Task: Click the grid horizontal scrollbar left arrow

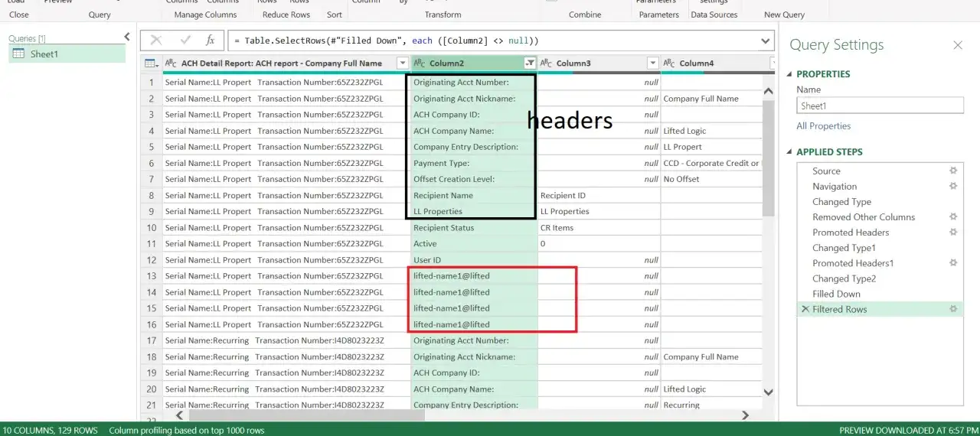Action: pyautogui.click(x=181, y=415)
